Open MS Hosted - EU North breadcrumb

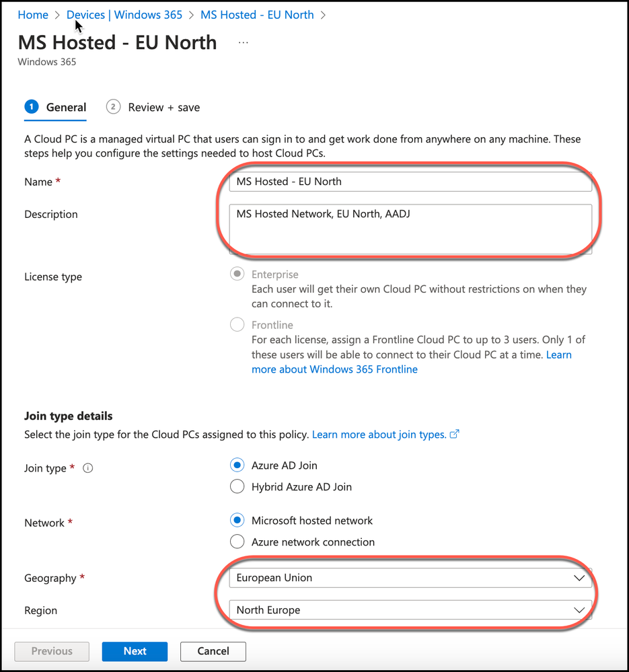pyautogui.click(x=257, y=15)
